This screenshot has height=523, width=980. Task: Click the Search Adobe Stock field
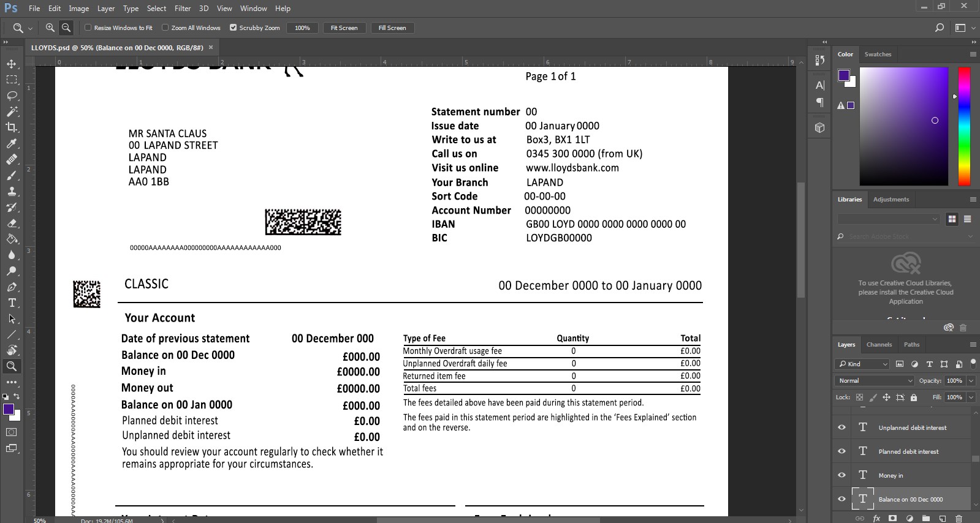pyautogui.click(x=905, y=236)
